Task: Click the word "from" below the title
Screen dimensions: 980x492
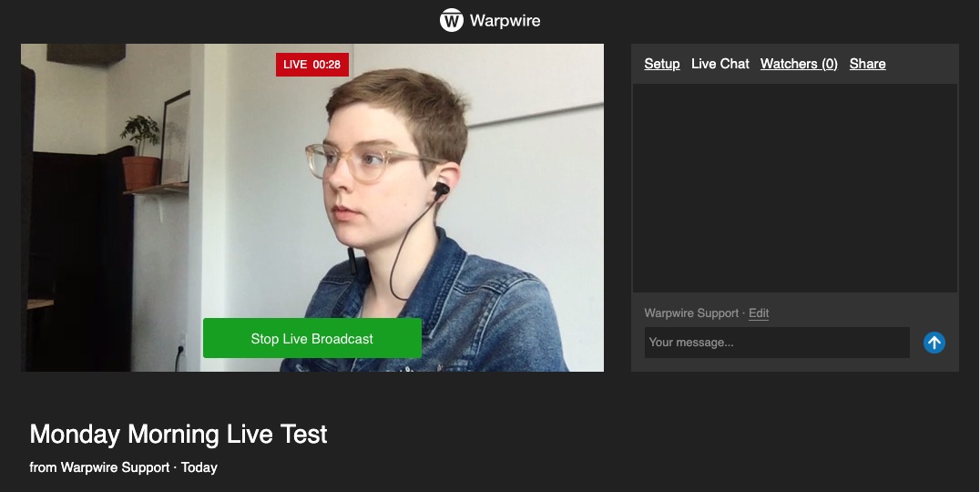Action: [x=43, y=467]
